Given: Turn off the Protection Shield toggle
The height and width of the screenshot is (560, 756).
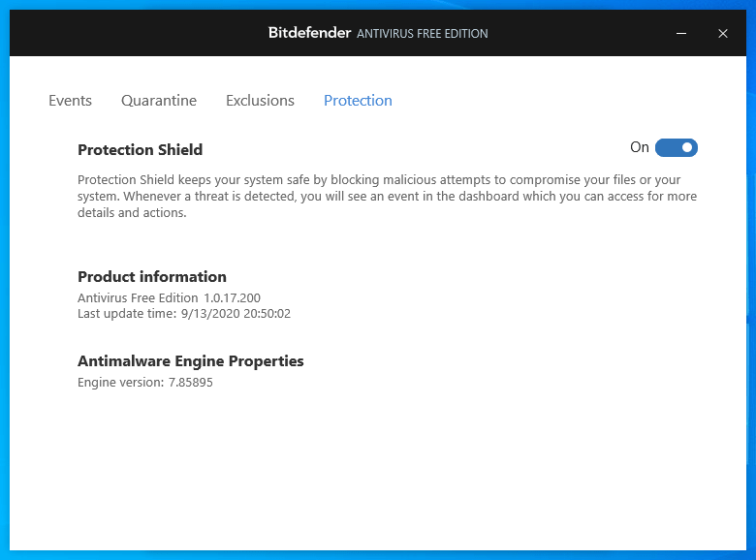Looking at the screenshot, I should [676, 147].
